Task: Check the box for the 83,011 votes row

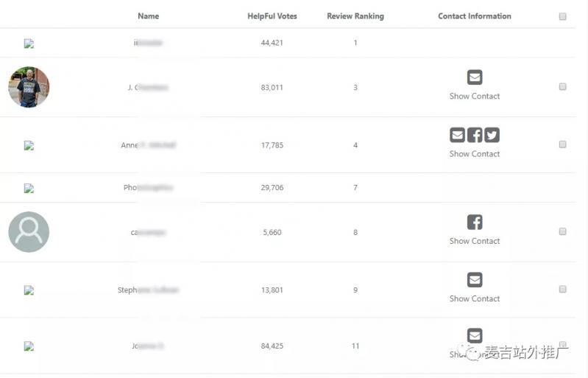Action: point(562,87)
